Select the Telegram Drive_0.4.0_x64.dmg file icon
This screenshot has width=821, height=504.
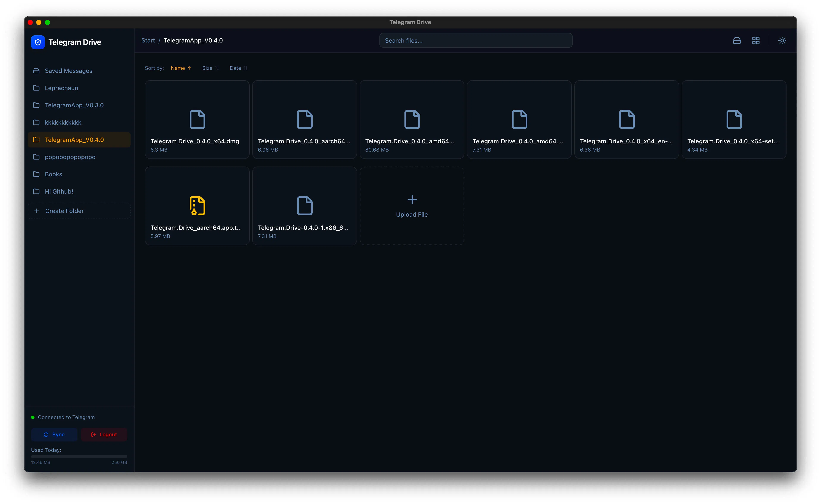(x=197, y=119)
